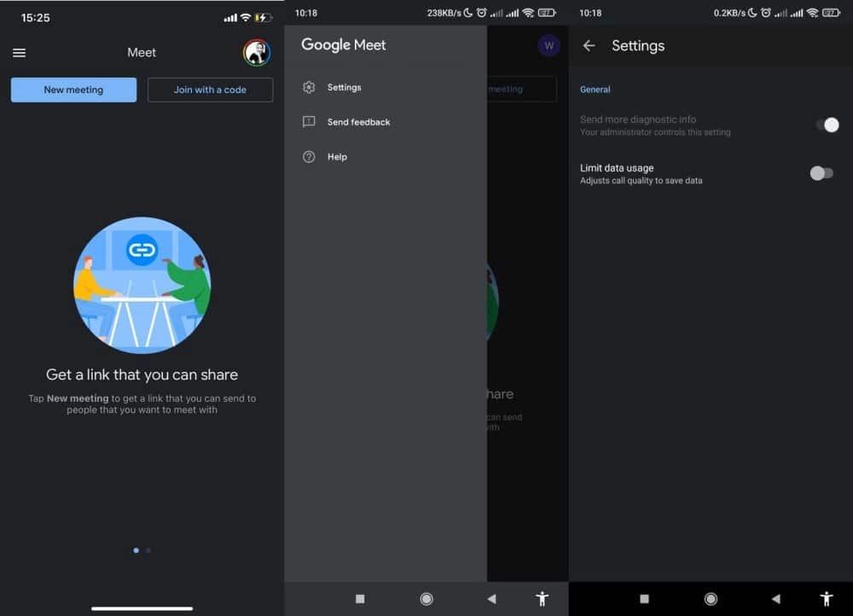
Task: Tap alarm clock icon in middle status bar
Action: 481,13
